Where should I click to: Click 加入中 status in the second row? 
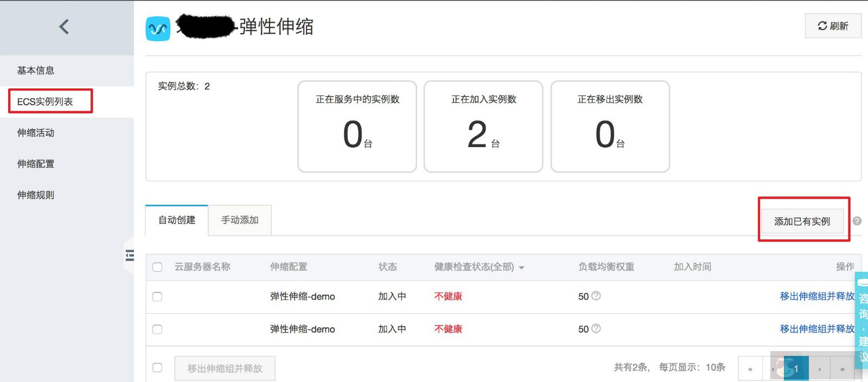click(x=392, y=329)
